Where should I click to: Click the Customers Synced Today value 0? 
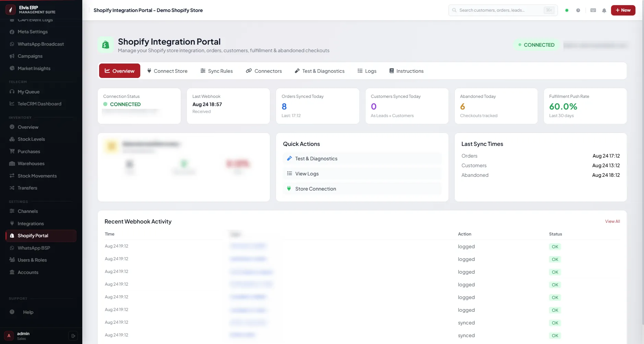374,106
